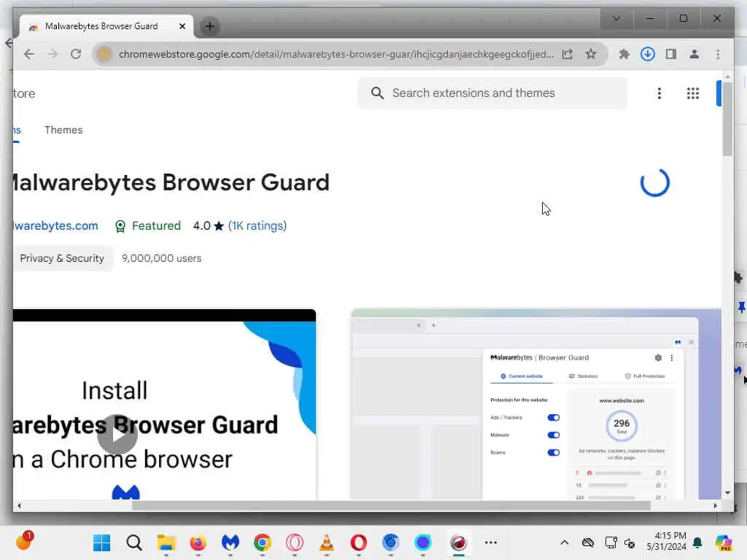Open File Explorer from taskbar
The image size is (747, 560).
pyautogui.click(x=166, y=542)
